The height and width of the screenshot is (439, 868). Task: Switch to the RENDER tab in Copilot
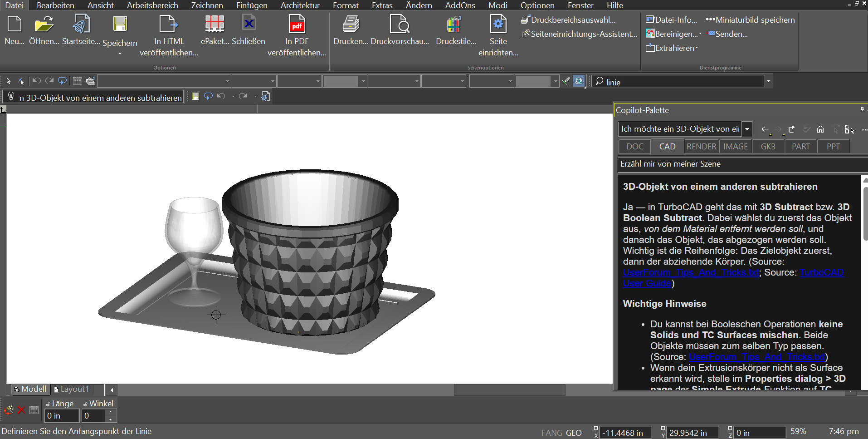tap(701, 147)
